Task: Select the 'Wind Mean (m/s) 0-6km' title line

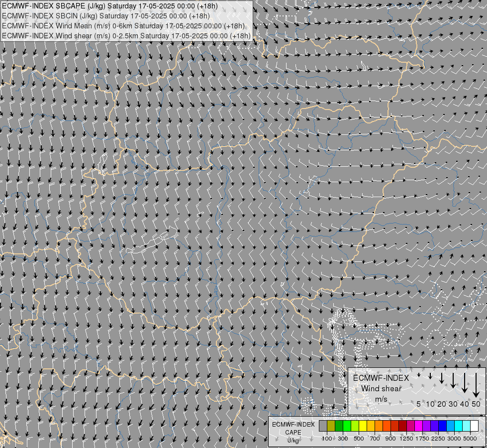Action: [123, 26]
